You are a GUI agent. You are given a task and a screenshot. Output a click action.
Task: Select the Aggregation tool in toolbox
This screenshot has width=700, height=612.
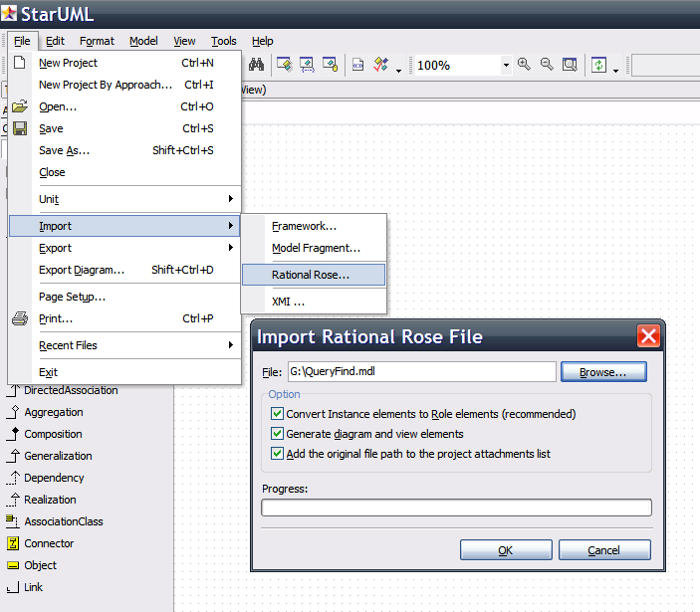54,412
